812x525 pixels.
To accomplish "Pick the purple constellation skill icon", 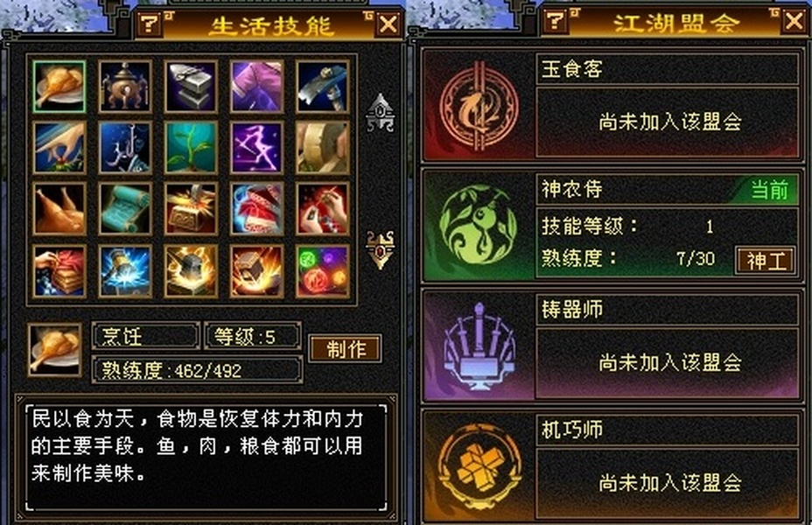I will click(256, 148).
